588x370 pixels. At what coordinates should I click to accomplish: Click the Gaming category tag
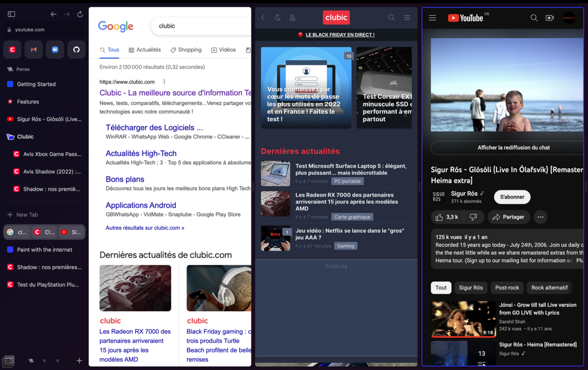tap(345, 246)
